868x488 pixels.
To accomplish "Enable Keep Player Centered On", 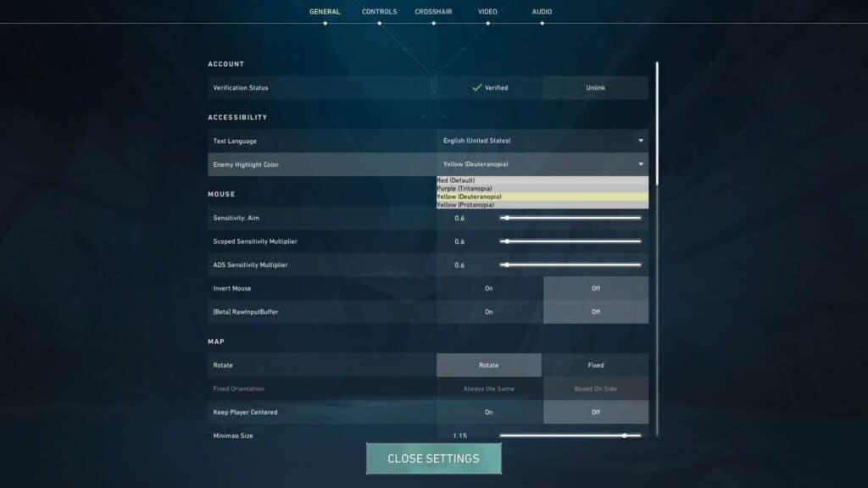I will [489, 413].
